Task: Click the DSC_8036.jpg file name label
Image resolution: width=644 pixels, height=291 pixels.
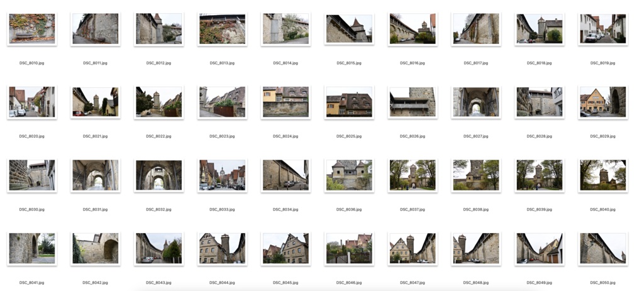Action: (x=349, y=209)
